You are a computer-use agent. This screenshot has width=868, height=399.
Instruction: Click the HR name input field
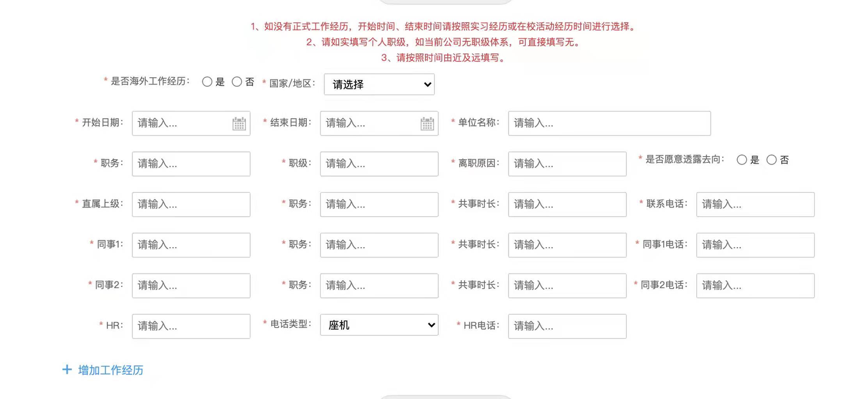[191, 326]
